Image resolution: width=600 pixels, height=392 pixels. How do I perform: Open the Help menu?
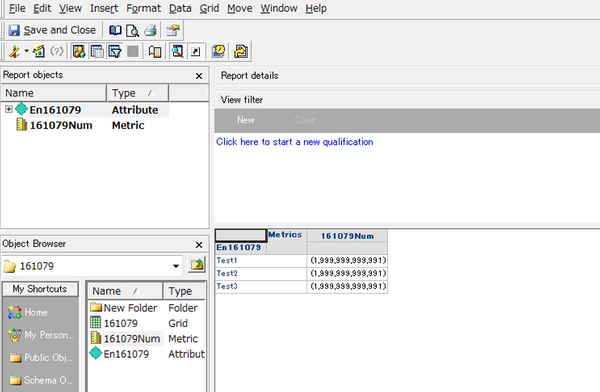point(316,8)
